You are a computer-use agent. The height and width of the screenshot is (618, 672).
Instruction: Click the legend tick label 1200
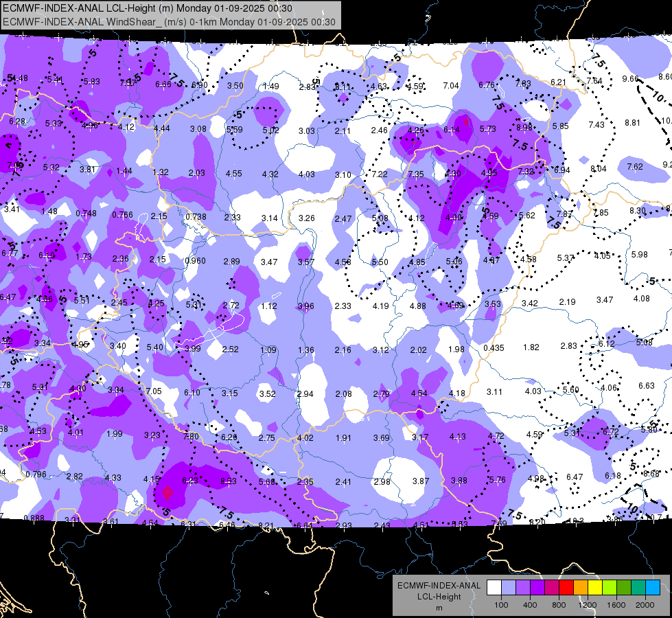coord(588,605)
